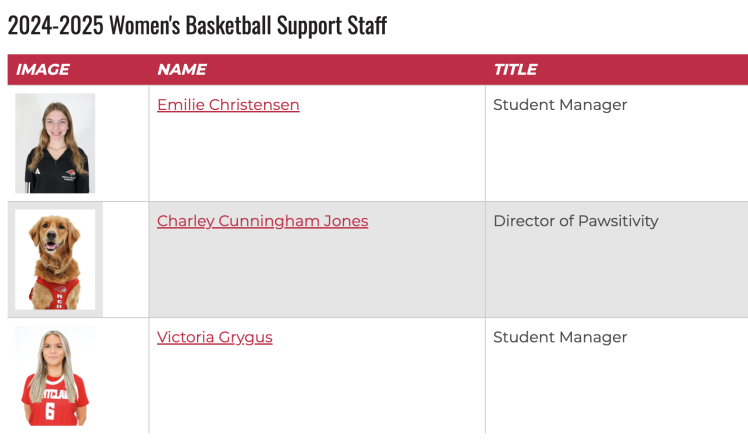Click the black polo shirt in Emilie's photo
Image resolution: width=748 pixels, height=440 pixels.
click(55, 173)
